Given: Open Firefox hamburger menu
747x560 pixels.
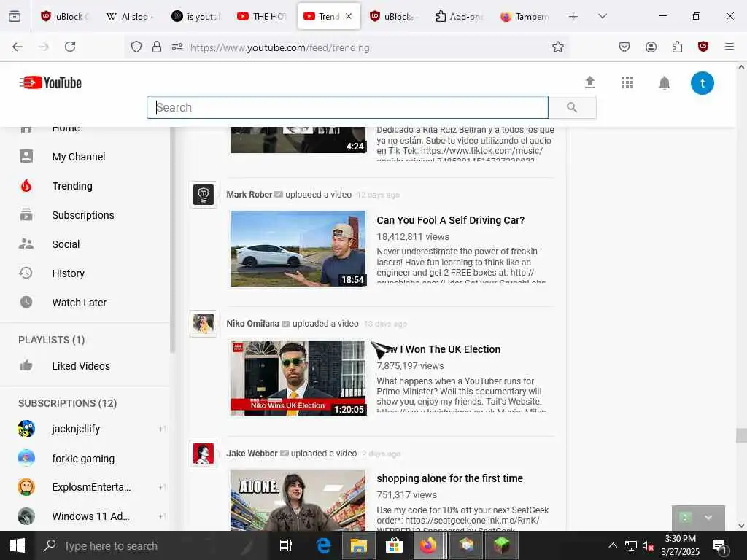Looking at the screenshot, I should point(729,47).
